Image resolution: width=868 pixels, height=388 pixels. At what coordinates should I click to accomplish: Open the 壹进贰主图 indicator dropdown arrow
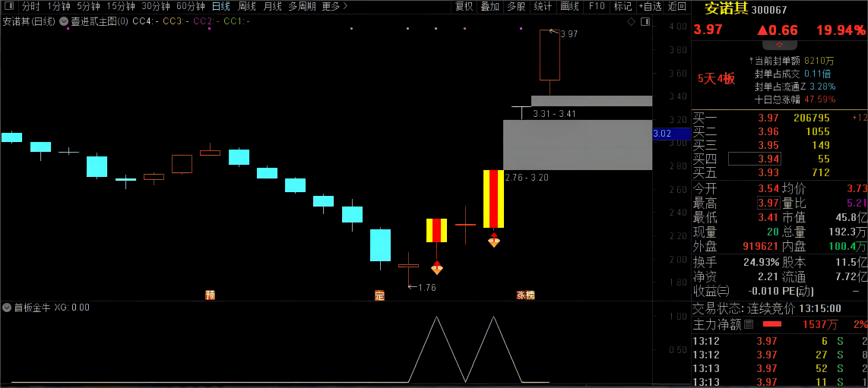tap(64, 21)
